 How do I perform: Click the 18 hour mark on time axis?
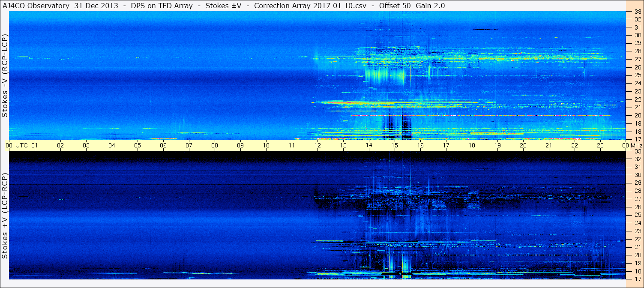click(x=472, y=146)
